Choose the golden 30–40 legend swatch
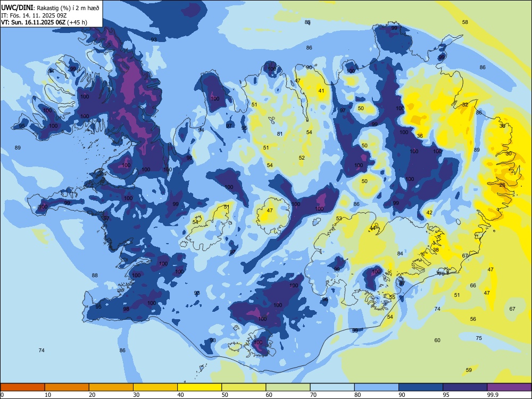The image size is (532, 399). point(155,387)
